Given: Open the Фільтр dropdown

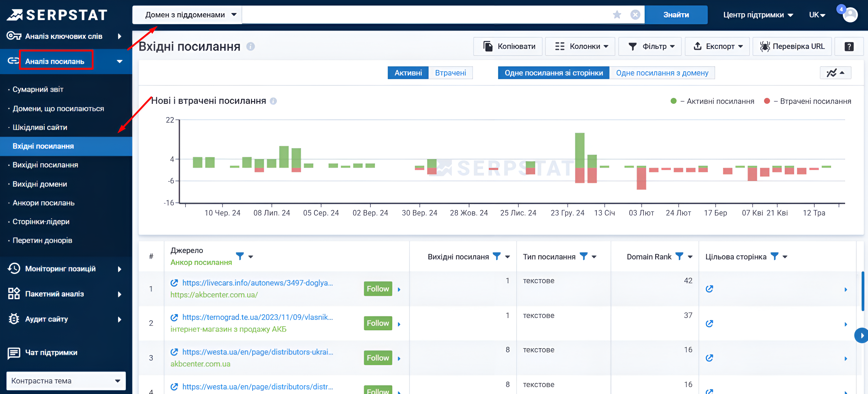Looking at the screenshot, I should 650,46.
